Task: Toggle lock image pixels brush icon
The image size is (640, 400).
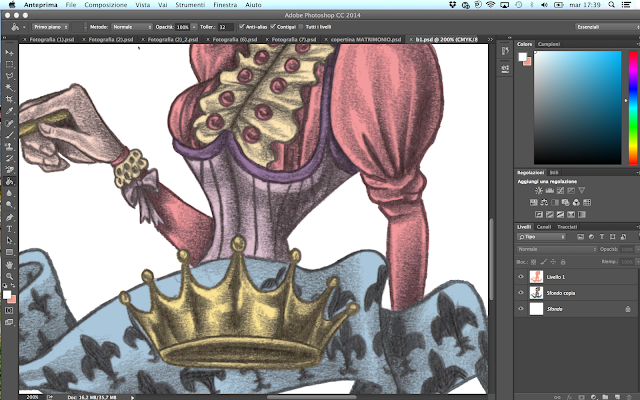Action: (x=543, y=262)
